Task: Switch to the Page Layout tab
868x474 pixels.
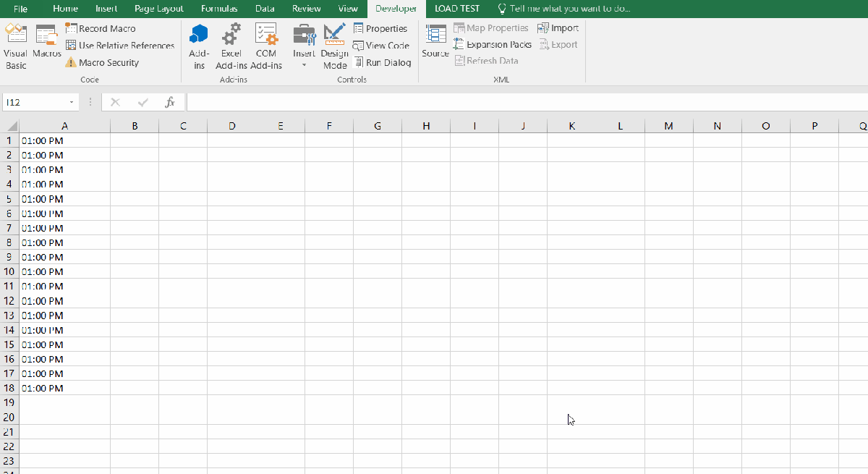Action: (159, 9)
